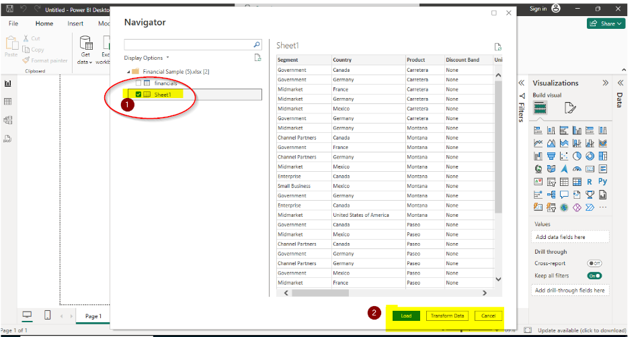This screenshot has width=644, height=337.
Task: Expand the Data pane chevron
Action: click(x=620, y=83)
